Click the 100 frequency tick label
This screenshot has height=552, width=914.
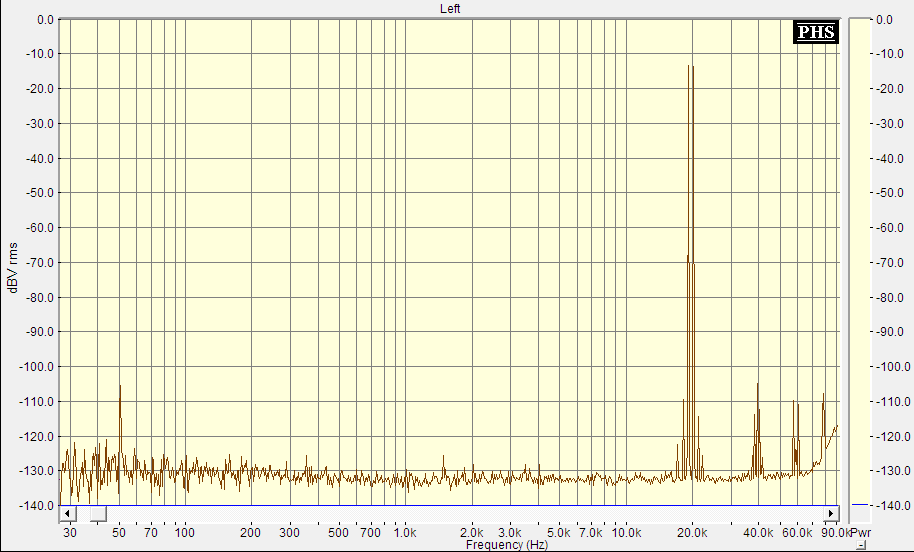pos(185,532)
